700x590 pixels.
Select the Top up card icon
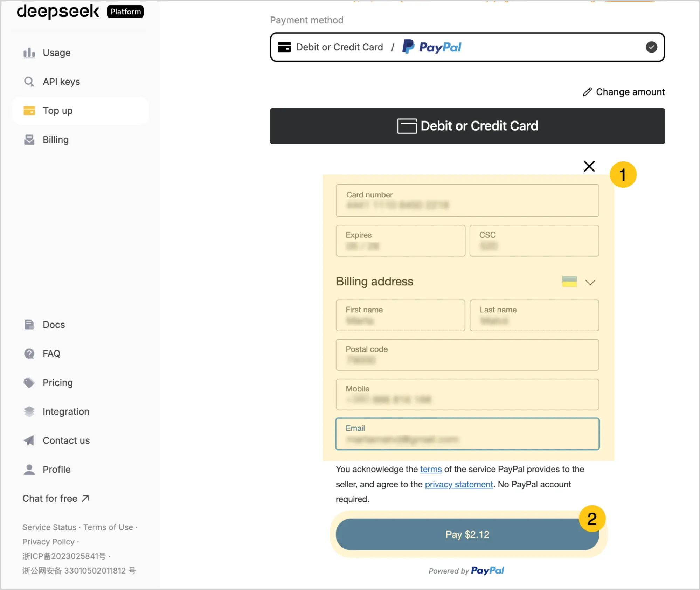click(x=29, y=111)
